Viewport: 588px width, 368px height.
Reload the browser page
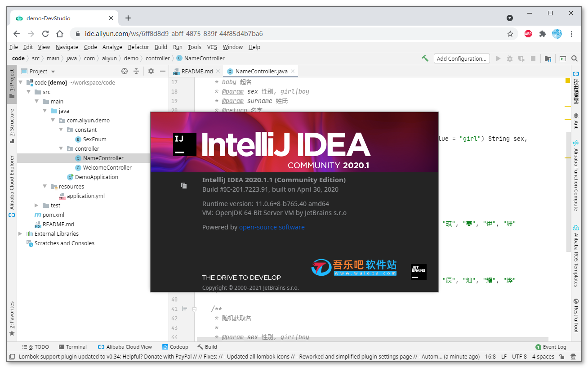point(45,34)
